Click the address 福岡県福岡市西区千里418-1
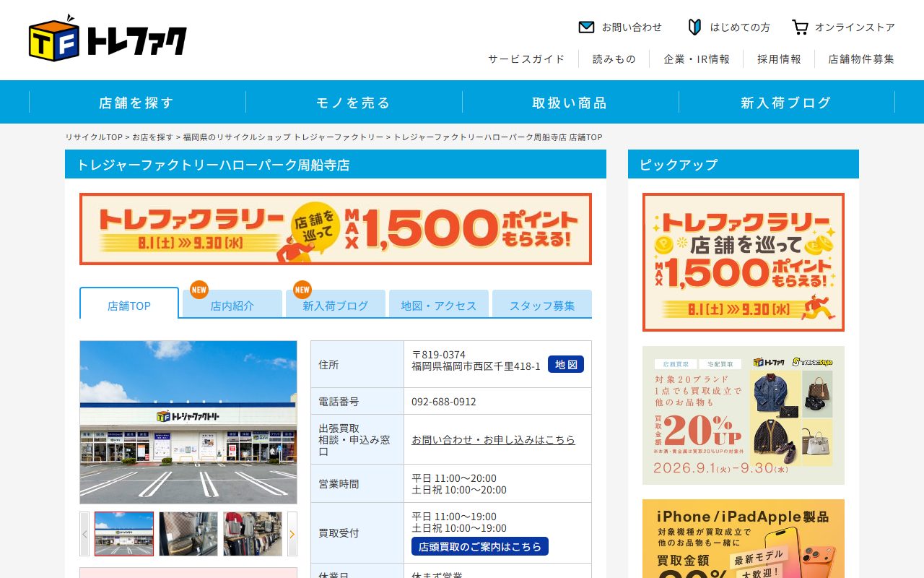924x578 pixels. coord(476,366)
